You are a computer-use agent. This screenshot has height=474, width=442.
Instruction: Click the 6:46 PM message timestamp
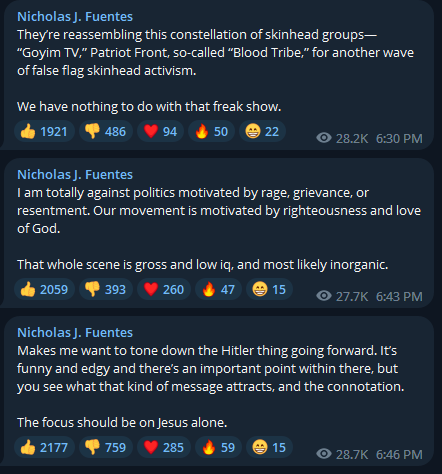[399, 454]
